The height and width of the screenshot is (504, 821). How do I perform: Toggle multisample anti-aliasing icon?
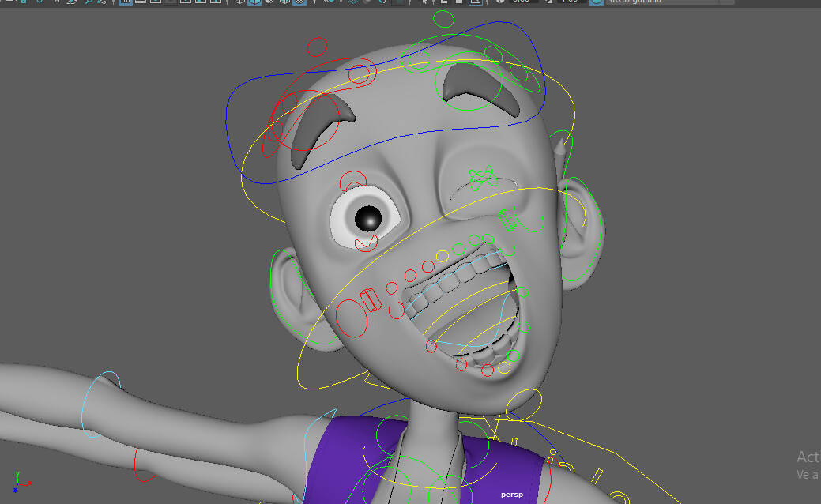click(x=382, y=3)
